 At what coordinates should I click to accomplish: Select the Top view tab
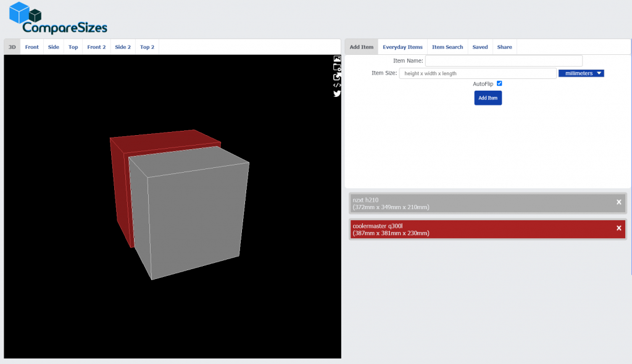coord(73,47)
